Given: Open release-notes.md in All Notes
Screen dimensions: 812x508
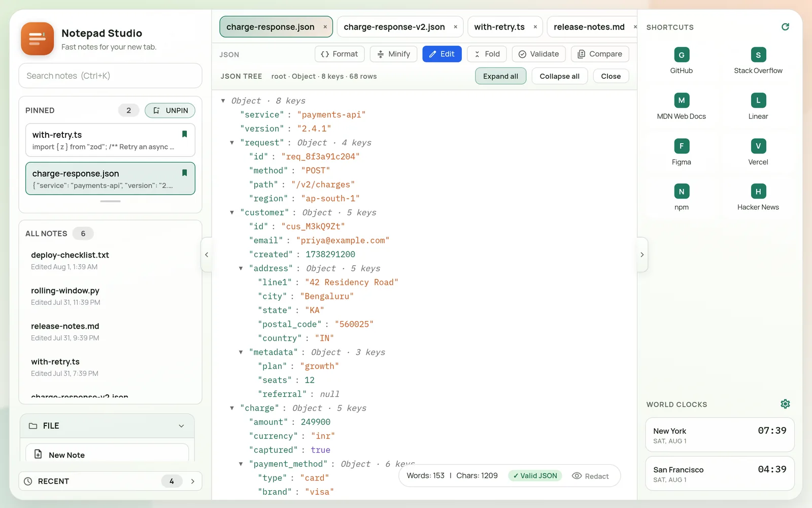Looking at the screenshot, I should (110, 331).
